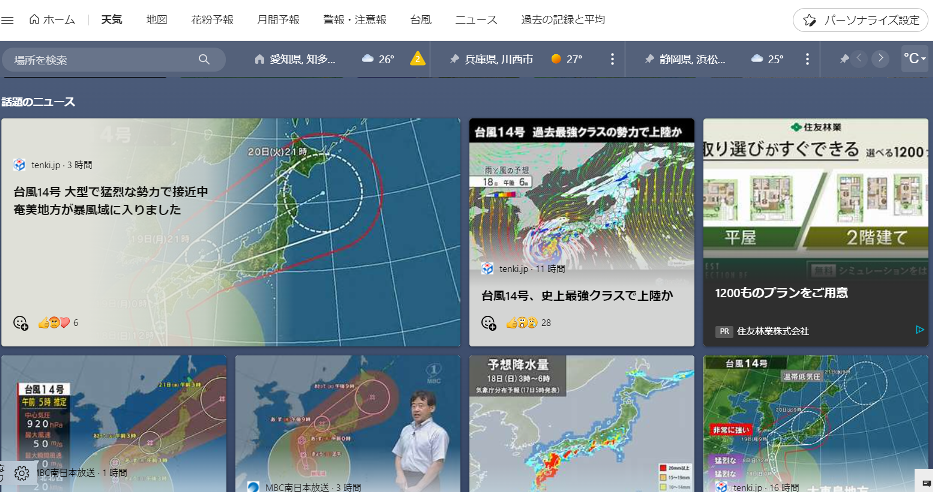The width and height of the screenshot is (933, 492).
Task: Open 月間予報 tab
Action: 278,20
